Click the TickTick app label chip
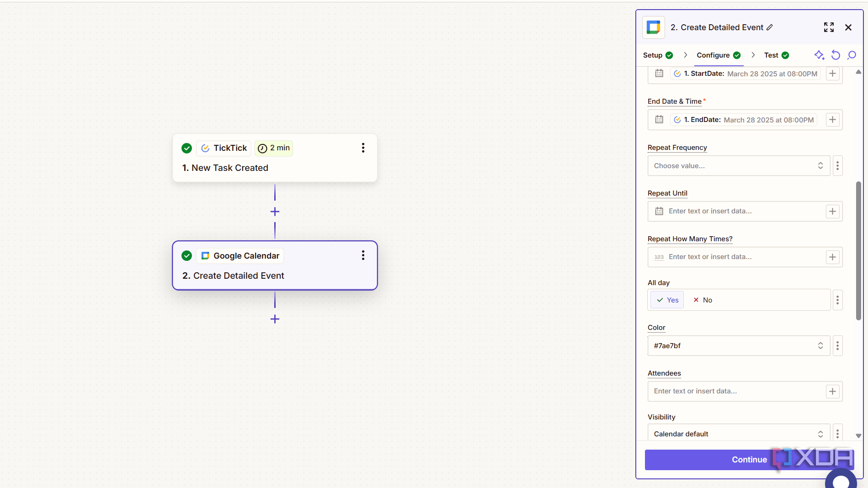868x488 pixels. pos(224,148)
